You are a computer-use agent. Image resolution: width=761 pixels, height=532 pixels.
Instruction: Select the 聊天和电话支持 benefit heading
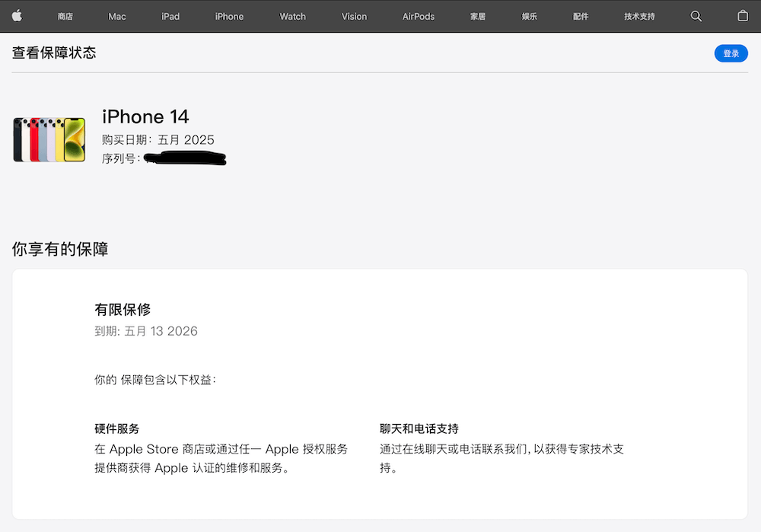click(x=419, y=428)
